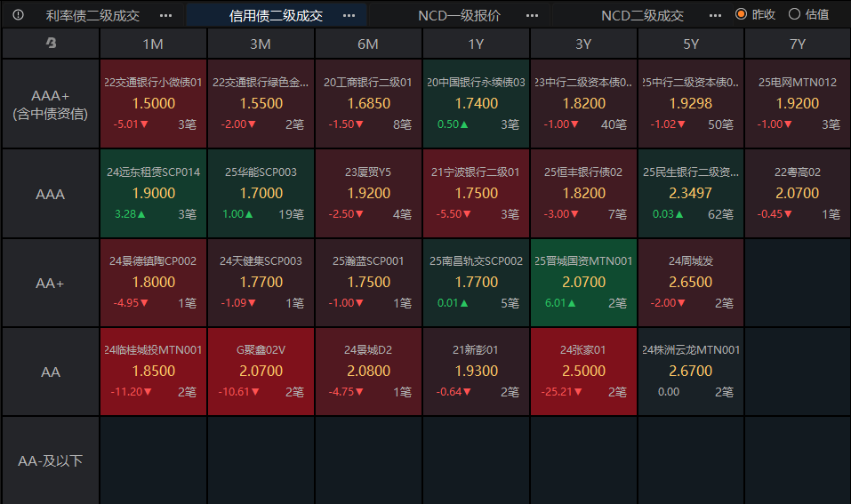Image resolution: width=851 pixels, height=504 pixels.
Task: Click the 7Y column header
Action: (x=798, y=44)
